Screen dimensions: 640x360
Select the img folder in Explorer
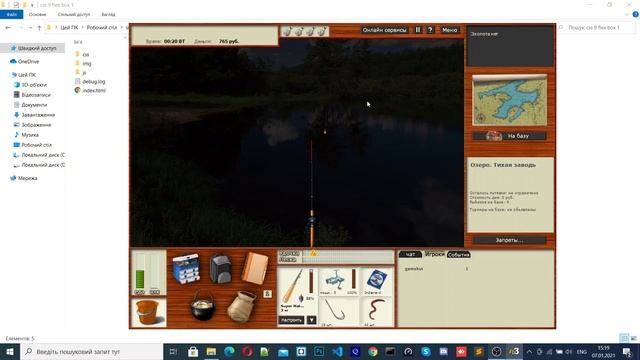87,63
